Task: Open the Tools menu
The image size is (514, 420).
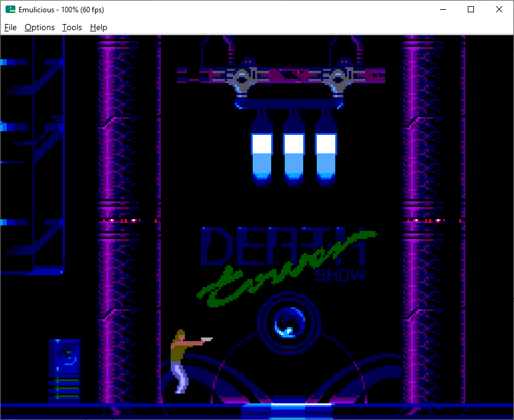Action: pos(71,28)
